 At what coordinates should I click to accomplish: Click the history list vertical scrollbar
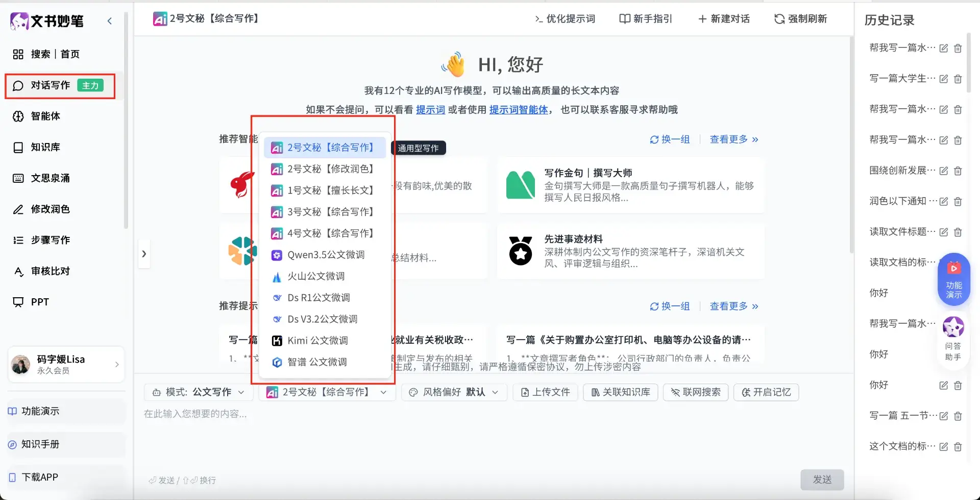[x=969, y=61]
